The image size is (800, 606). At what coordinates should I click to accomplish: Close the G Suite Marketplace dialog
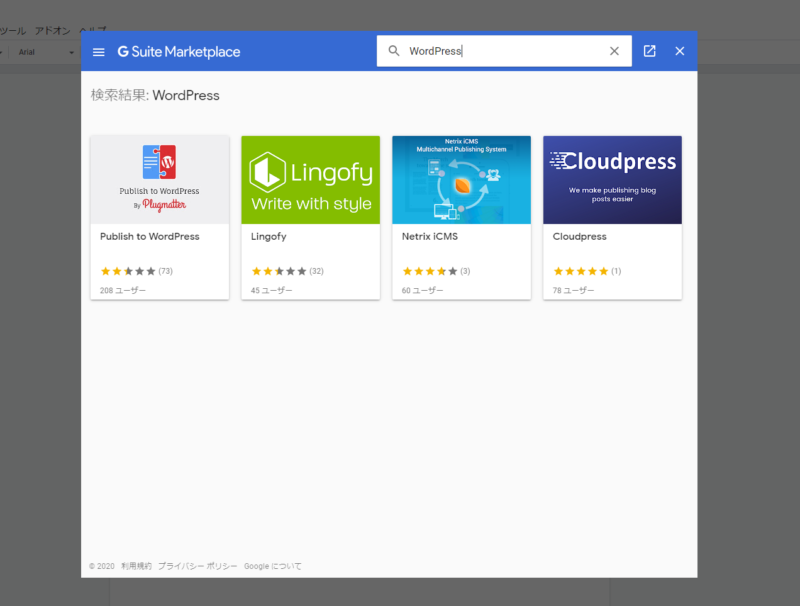680,51
